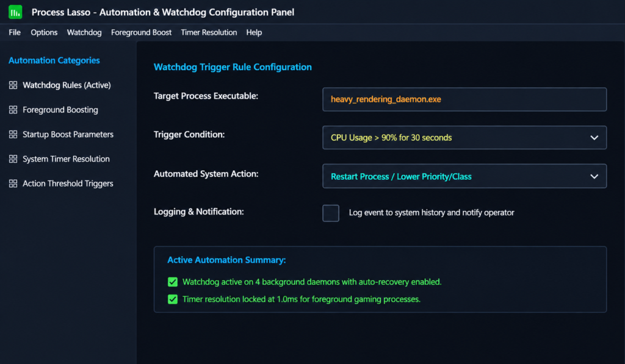This screenshot has height=364, width=625.
Task: Click the Automation Categories sidebar heading
Action: pos(54,60)
